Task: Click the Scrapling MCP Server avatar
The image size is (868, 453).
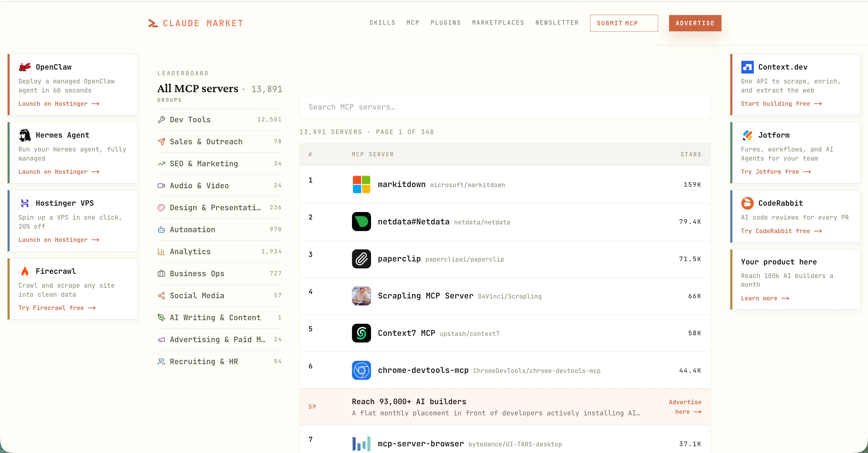Action: 361,296
